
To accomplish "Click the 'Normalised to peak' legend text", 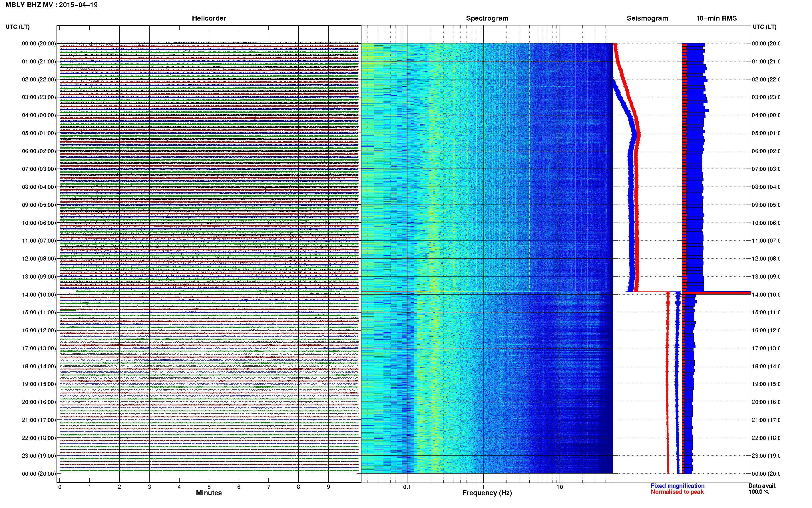I will (677, 492).
